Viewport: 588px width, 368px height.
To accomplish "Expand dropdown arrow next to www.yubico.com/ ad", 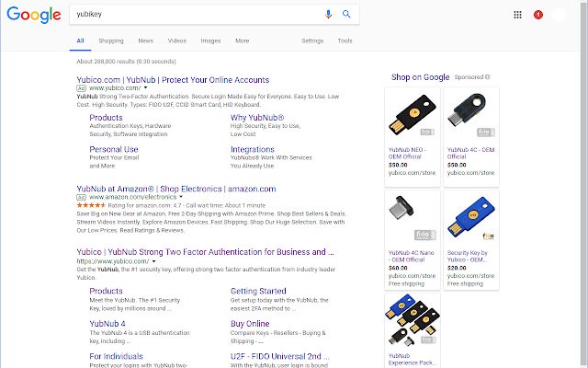I will (x=146, y=88).
